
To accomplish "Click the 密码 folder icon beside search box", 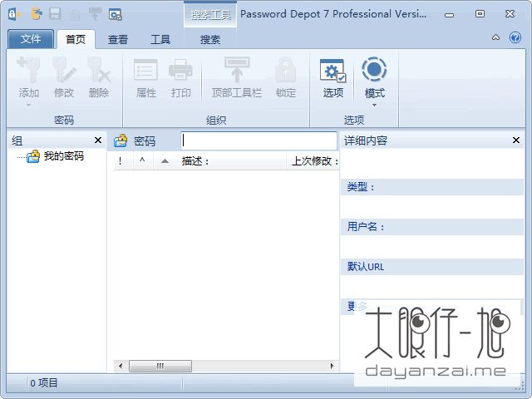I will coord(121,140).
